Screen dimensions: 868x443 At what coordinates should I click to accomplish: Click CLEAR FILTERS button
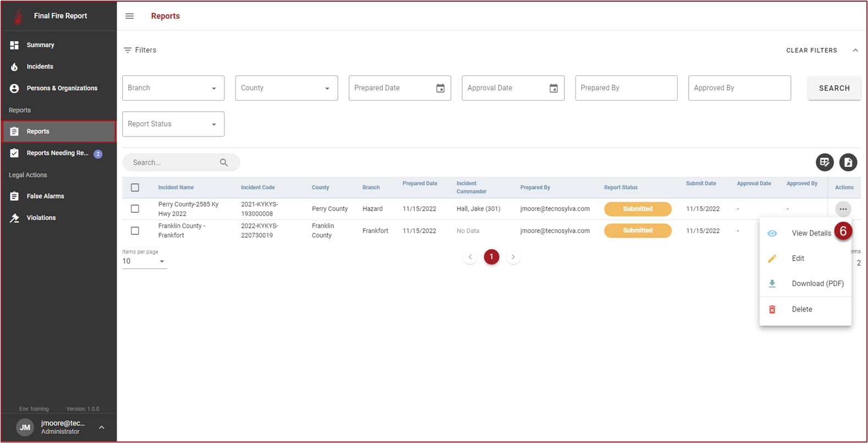point(811,50)
